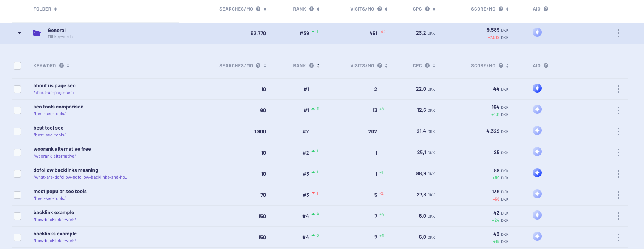Show help for folder table SCORE/MO column
Viewport: 644px width, 249px height.
(x=501, y=9)
